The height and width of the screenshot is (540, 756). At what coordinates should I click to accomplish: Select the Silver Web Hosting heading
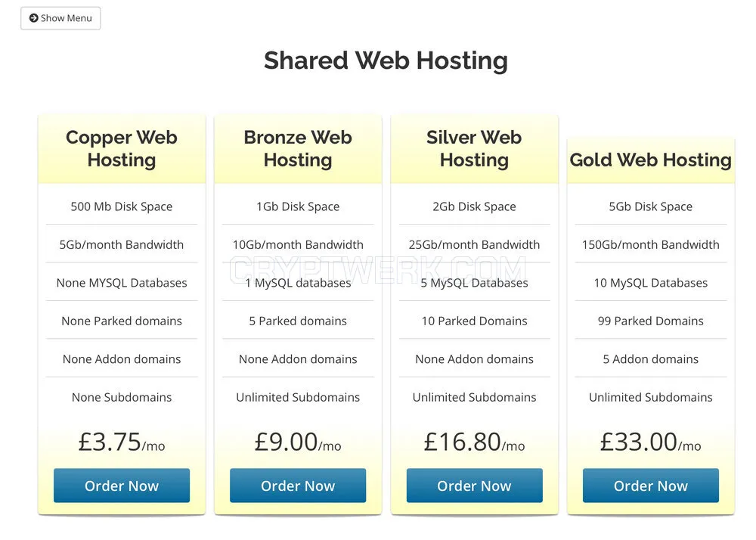(x=475, y=148)
